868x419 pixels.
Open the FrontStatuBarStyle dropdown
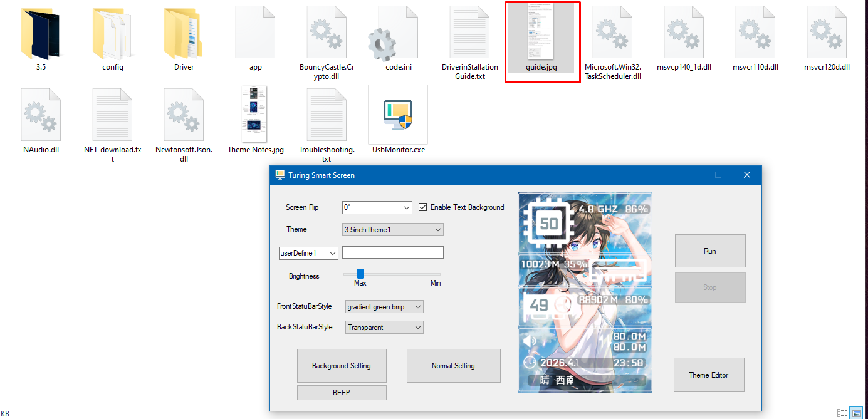coord(384,307)
